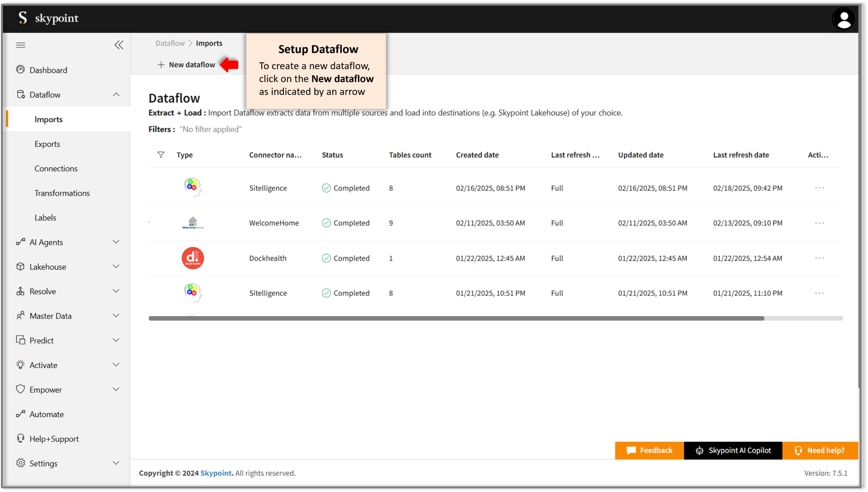Sort by the Created date column header
The width and height of the screenshot is (868, 492).
(477, 155)
